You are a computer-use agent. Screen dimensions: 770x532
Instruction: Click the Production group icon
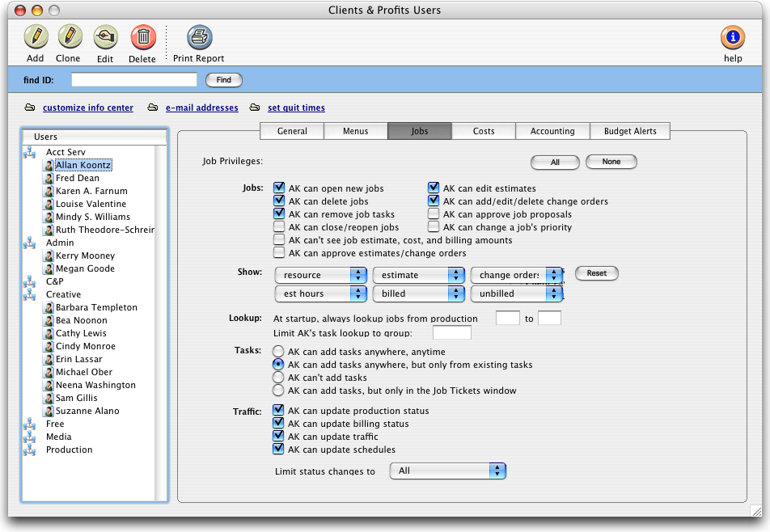[x=29, y=450]
